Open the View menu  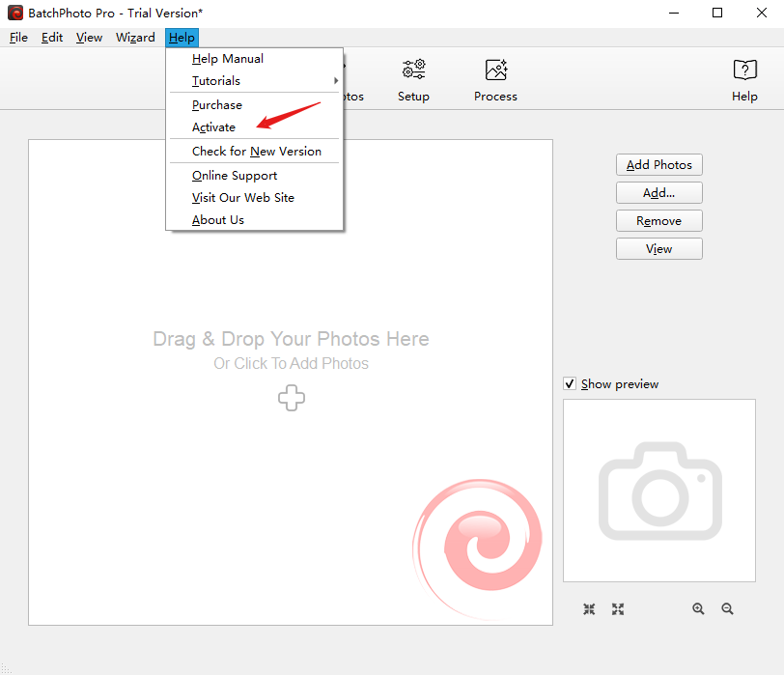[x=89, y=38]
